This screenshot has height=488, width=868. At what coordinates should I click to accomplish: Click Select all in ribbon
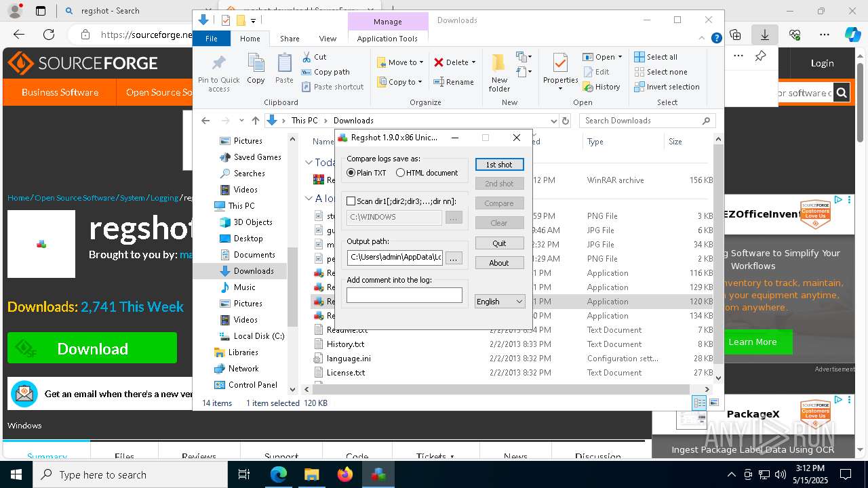point(656,57)
